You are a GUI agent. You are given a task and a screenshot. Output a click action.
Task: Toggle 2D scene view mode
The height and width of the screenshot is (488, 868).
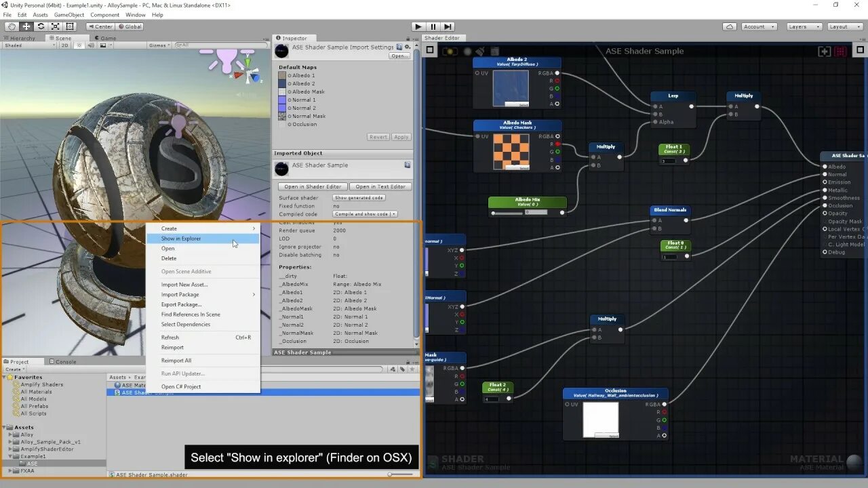(65, 45)
